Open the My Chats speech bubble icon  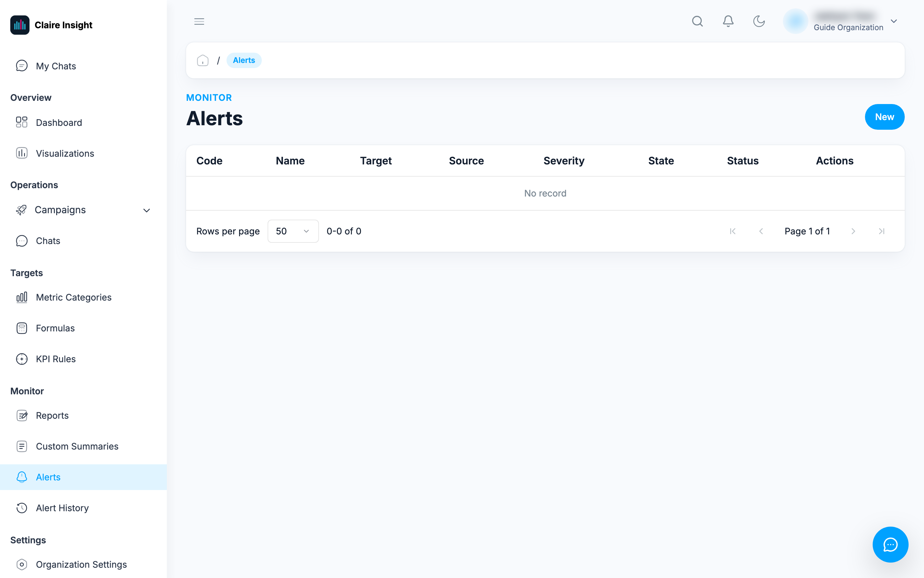tap(22, 66)
